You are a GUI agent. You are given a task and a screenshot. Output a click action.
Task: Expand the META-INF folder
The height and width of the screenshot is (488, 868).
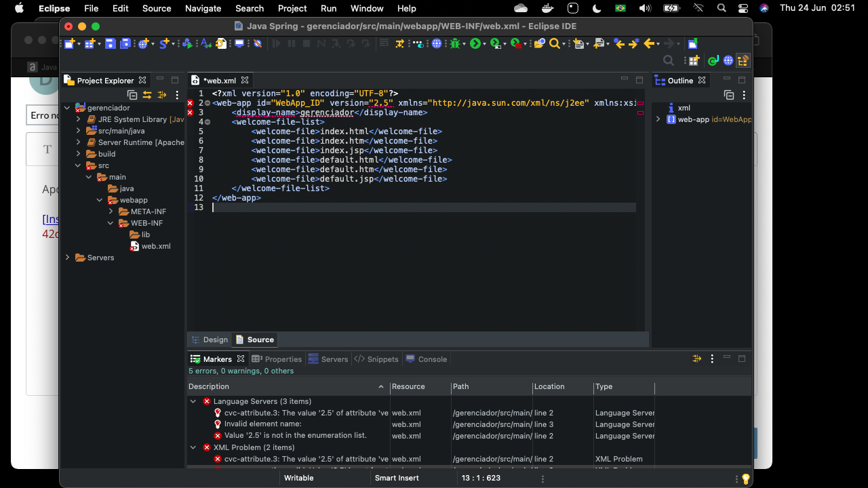(111, 211)
